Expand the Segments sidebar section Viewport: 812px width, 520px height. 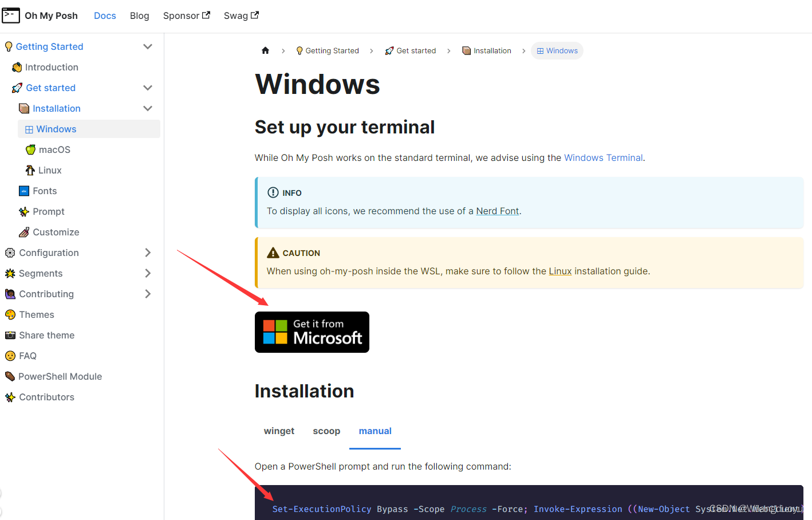(x=148, y=273)
